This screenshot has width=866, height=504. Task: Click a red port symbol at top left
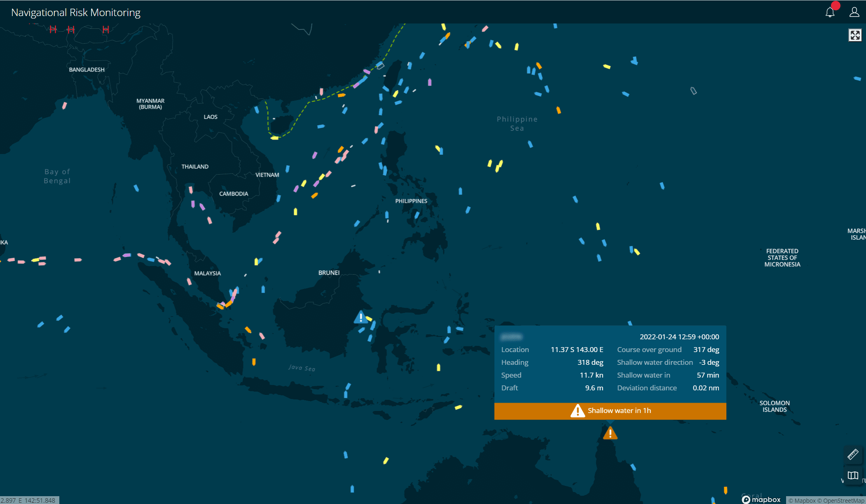point(53,29)
